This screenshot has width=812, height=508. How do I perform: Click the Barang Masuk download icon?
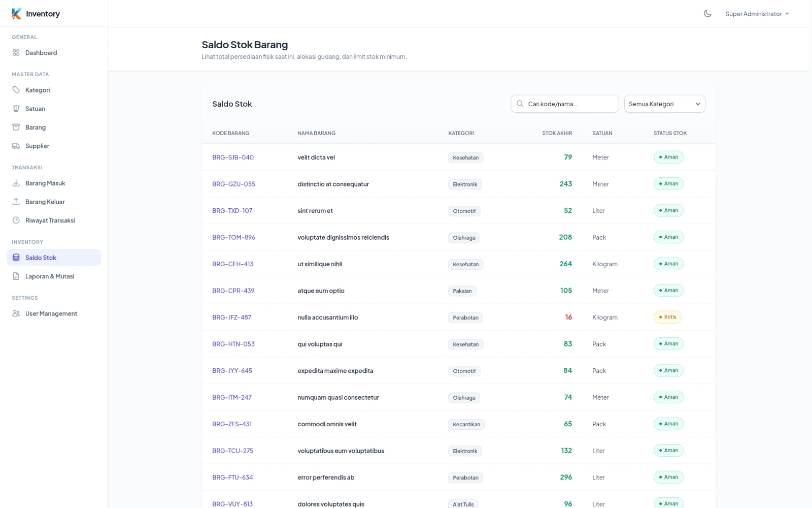[x=16, y=183]
